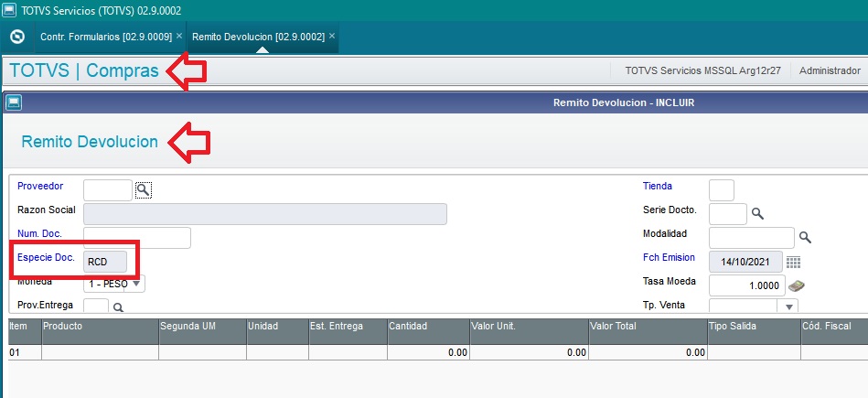Viewport: 868px width, 398px height.
Task: Focus the Proveedor input field
Action: pyautogui.click(x=108, y=190)
